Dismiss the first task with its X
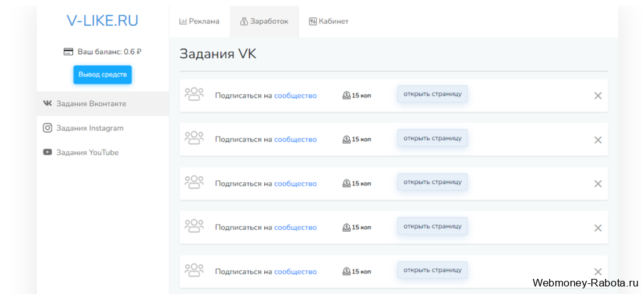Screen dimensions: 644x294 click(598, 95)
